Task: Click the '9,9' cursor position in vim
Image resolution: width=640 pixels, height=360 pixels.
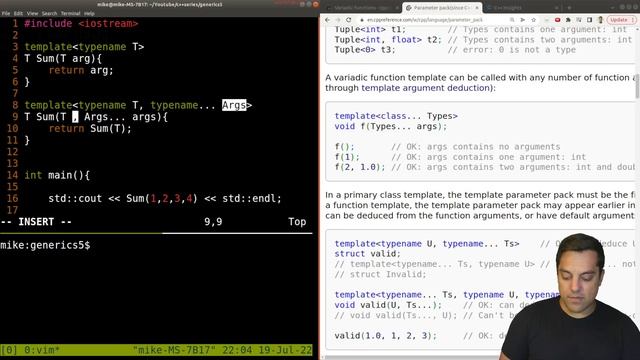Action: pos(213,222)
